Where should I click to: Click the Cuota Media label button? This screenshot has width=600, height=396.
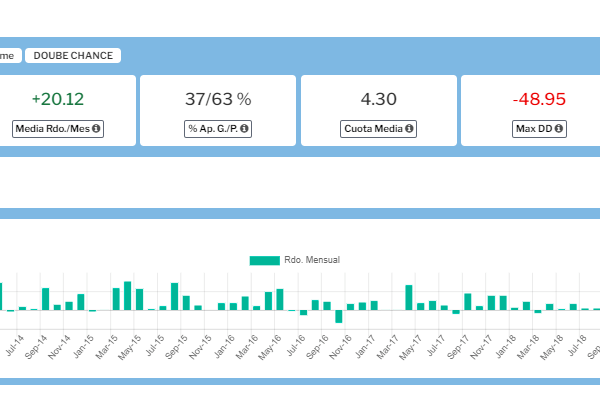[378, 129]
